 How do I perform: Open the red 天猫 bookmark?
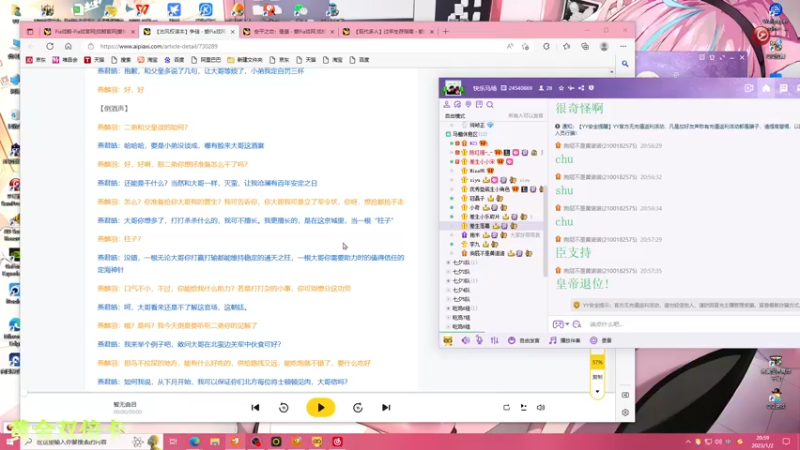pyautogui.click(x=94, y=60)
